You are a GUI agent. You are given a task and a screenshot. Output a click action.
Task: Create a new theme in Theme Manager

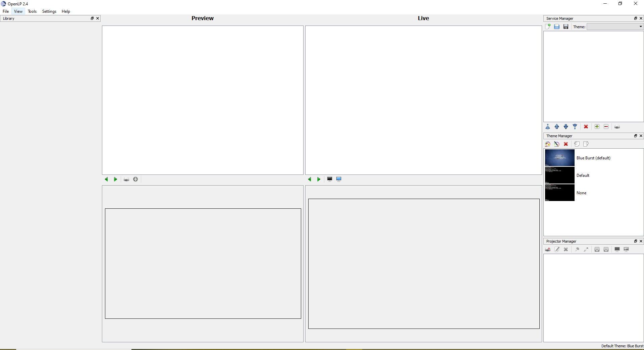[548, 144]
